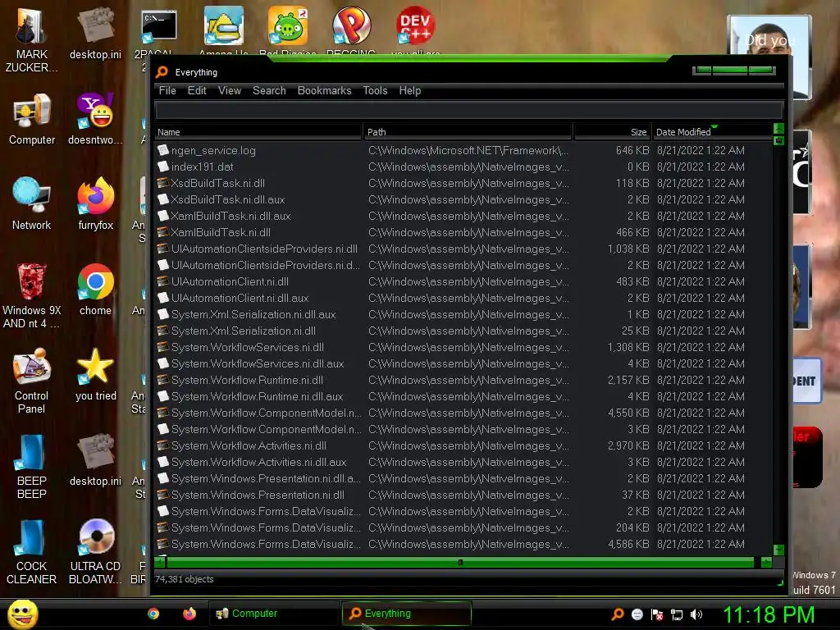
Task: Select System.Windows.Presentation.ni.dll row
Action: [463, 495]
